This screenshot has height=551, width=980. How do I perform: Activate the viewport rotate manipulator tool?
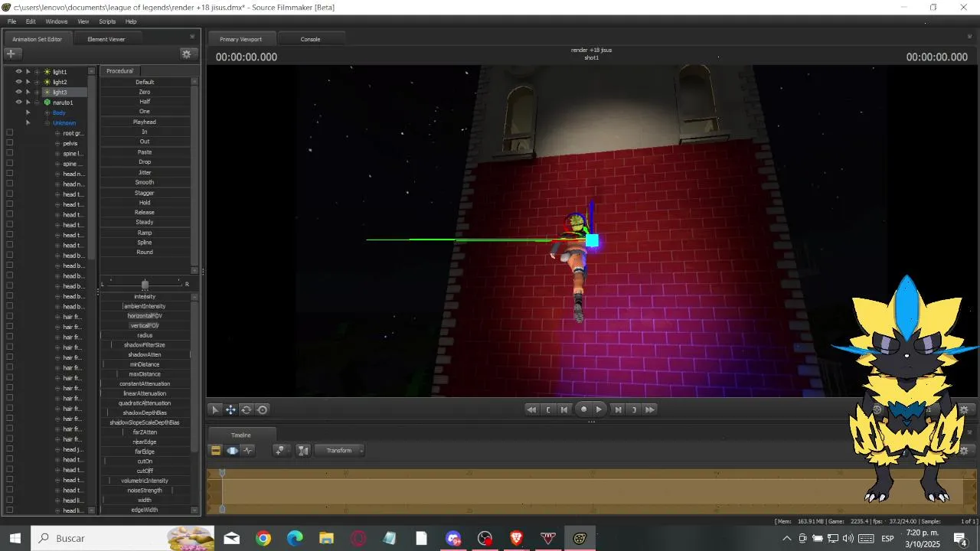click(x=246, y=409)
